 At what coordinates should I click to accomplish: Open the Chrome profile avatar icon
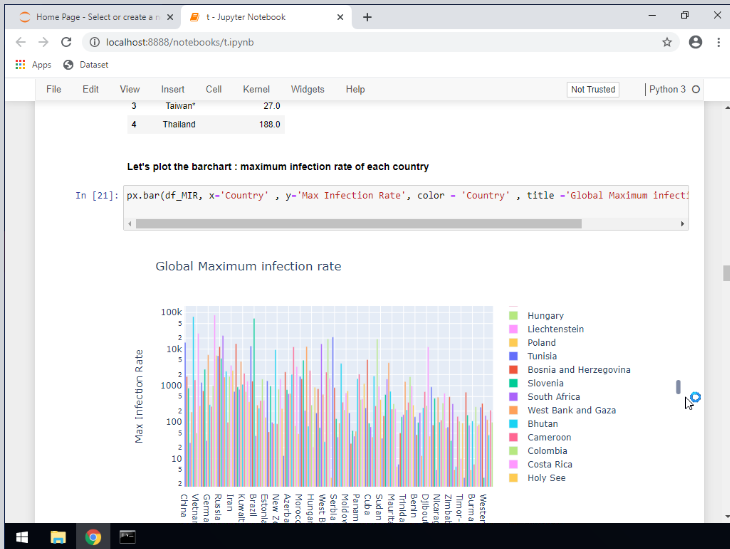(x=695, y=42)
